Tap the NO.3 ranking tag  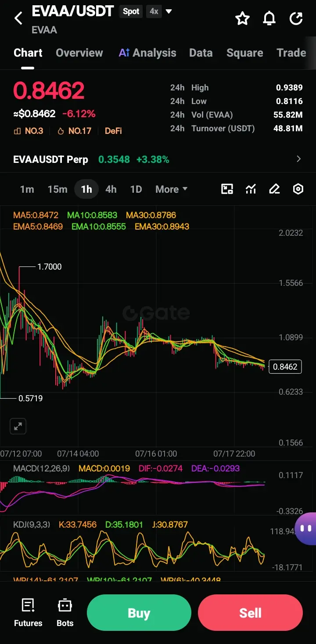click(29, 131)
